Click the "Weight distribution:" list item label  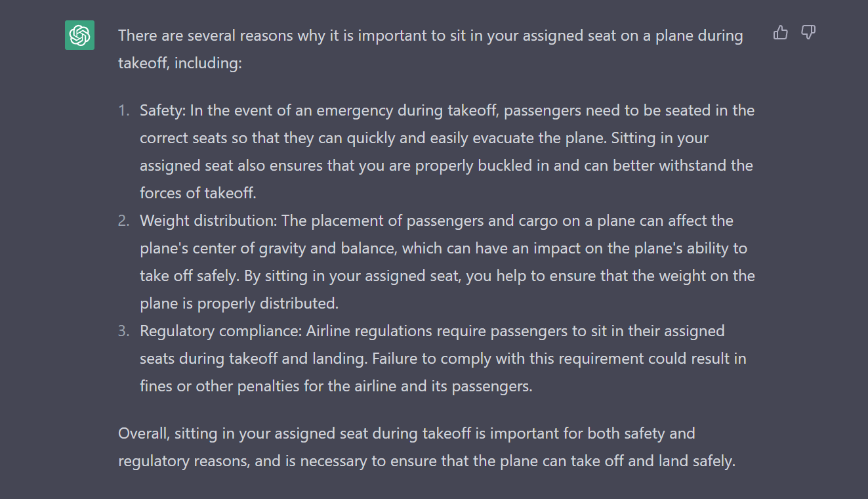(x=209, y=221)
